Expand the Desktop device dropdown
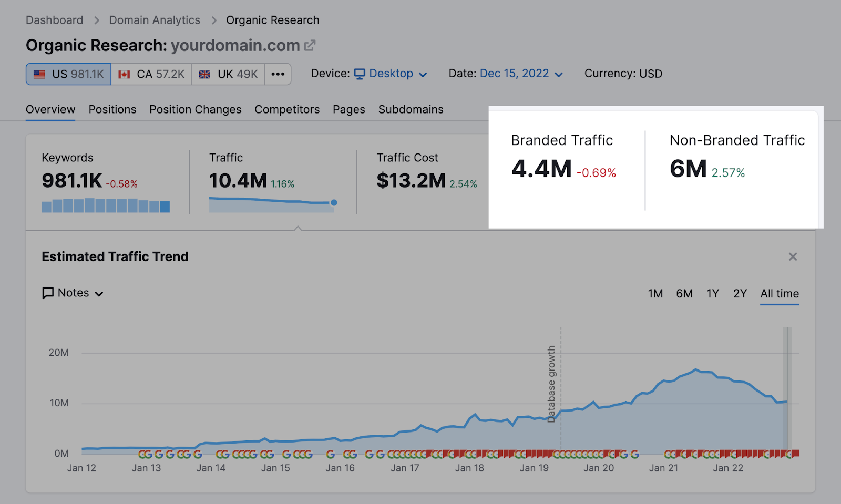 (x=391, y=74)
